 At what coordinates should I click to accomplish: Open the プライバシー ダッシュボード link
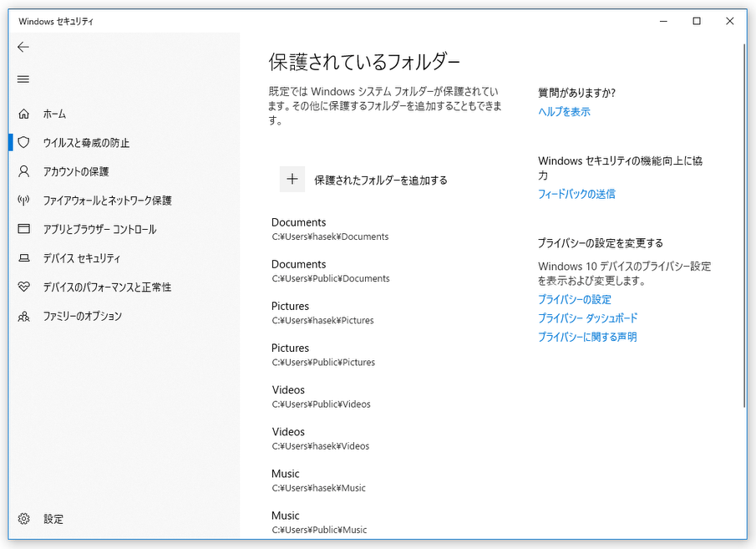point(588,318)
